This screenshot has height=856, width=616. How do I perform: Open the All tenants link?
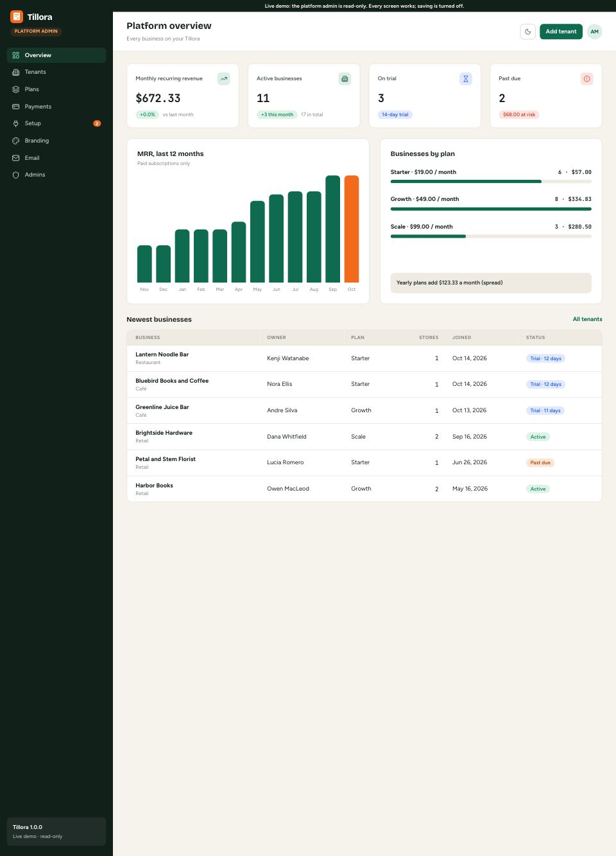click(587, 319)
